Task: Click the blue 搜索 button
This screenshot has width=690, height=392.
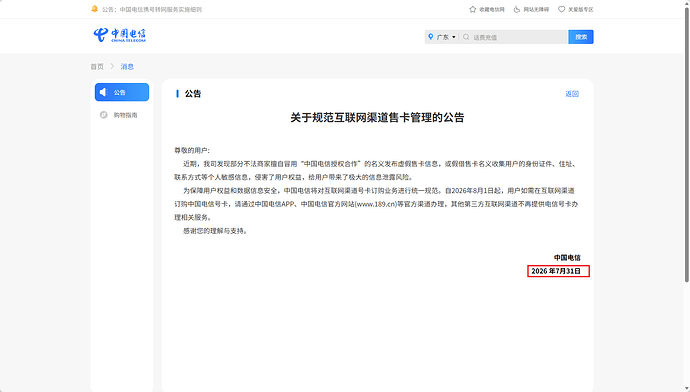Action: 581,37
